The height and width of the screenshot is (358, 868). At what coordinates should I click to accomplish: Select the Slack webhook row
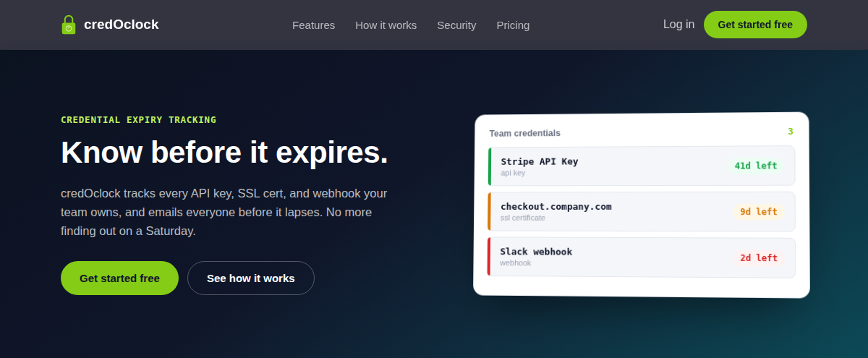pos(642,257)
